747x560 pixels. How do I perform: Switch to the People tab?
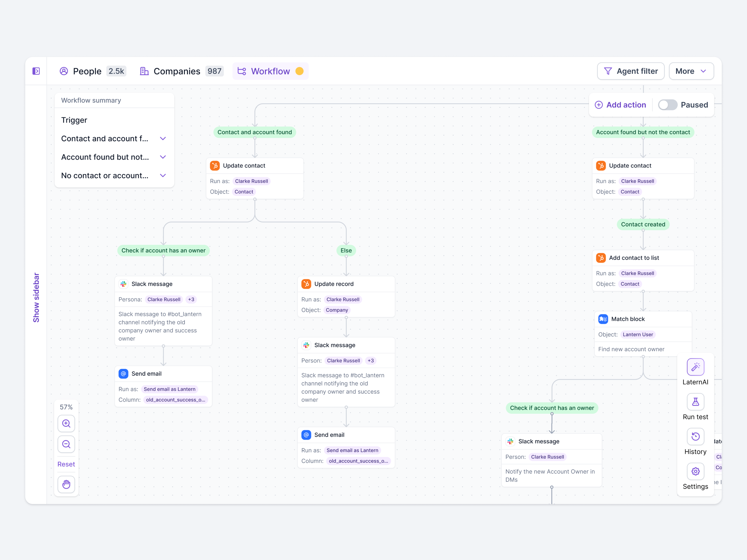[x=87, y=71]
